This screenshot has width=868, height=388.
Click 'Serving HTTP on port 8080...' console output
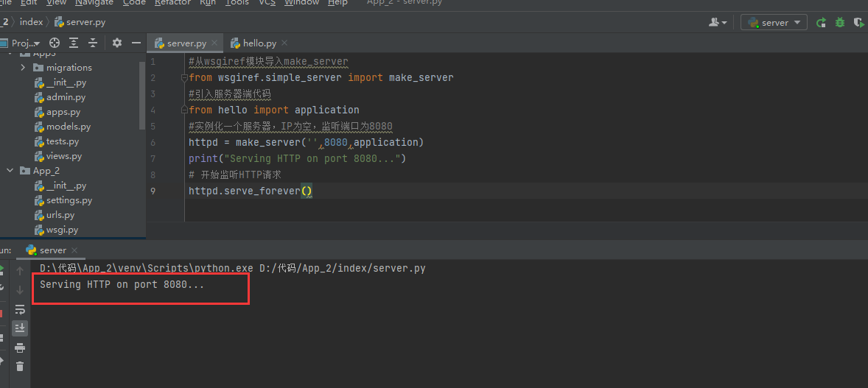click(x=122, y=285)
